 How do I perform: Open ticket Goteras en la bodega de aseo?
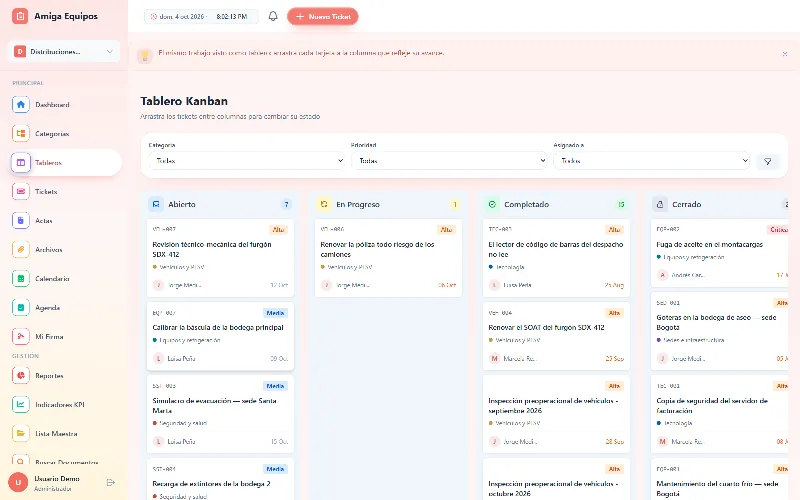(x=719, y=331)
